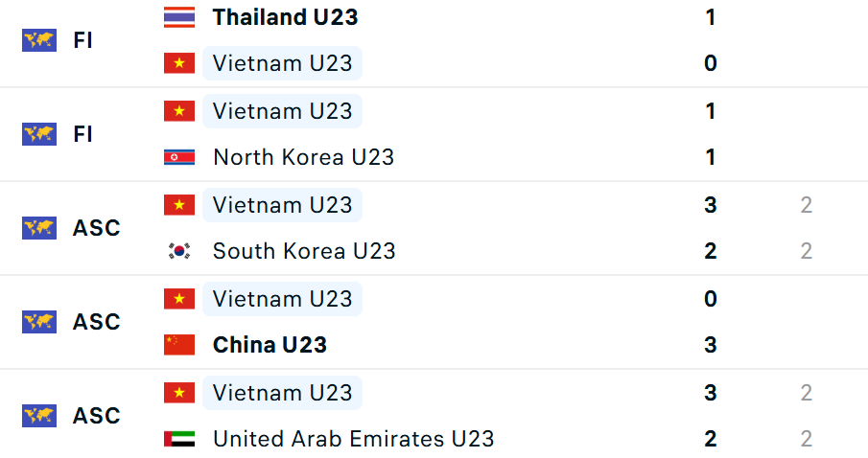
Task: Click the FI label beside North Korea match
Action: click(x=83, y=134)
